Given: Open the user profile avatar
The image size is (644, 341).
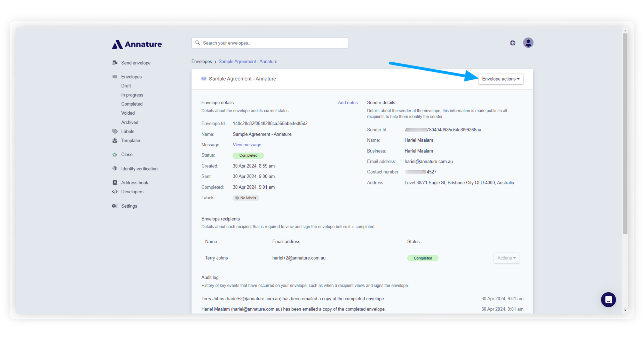Looking at the screenshot, I should coord(528,43).
